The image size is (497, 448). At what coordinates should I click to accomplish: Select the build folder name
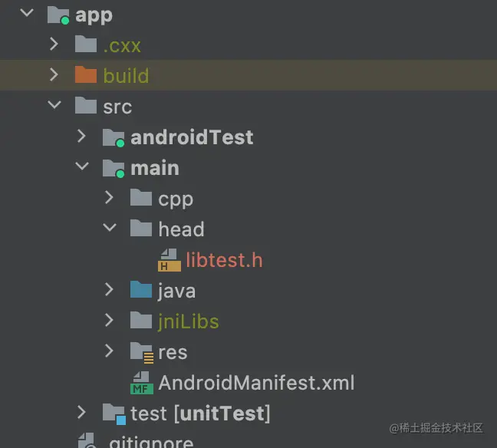(126, 76)
